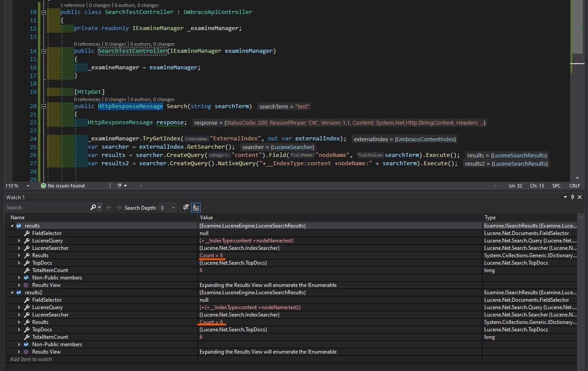588x371 pixels.
Task: Click the searchTerm = "test" inline data tip
Action: pos(285,106)
